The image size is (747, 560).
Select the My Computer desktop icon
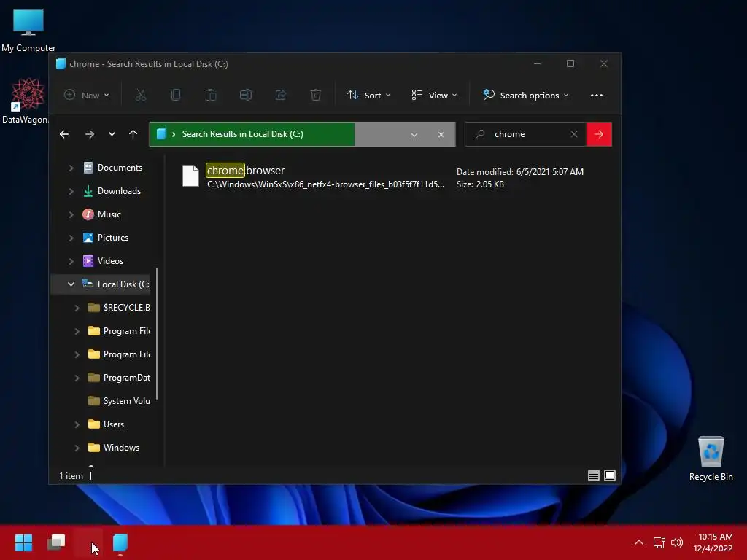pyautogui.click(x=28, y=29)
